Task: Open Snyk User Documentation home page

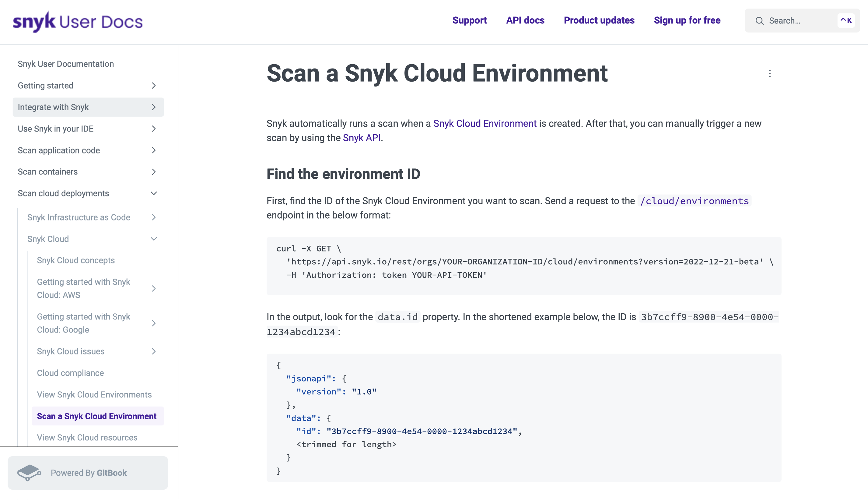Action: coord(65,64)
